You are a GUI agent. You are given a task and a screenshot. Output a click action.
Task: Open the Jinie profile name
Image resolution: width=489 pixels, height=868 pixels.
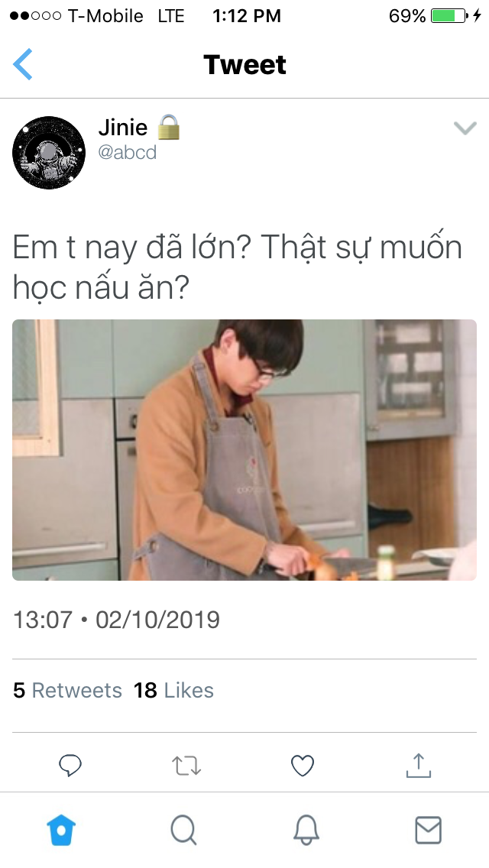pyautogui.click(x=123, y=128)
